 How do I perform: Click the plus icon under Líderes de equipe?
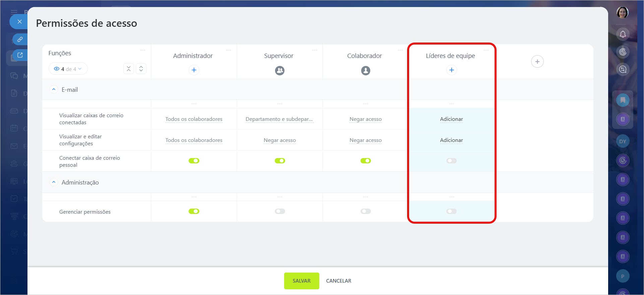click(451, 70)
